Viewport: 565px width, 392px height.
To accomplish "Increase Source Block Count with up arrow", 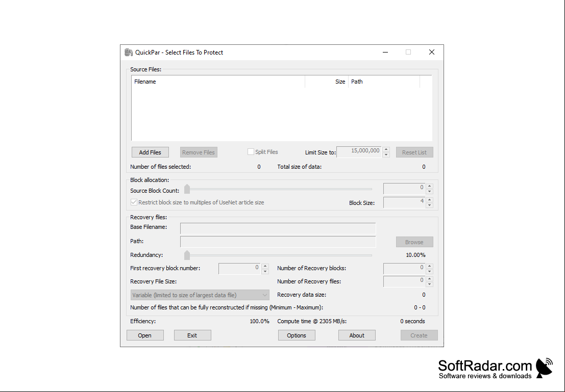I will click(429, 186).
